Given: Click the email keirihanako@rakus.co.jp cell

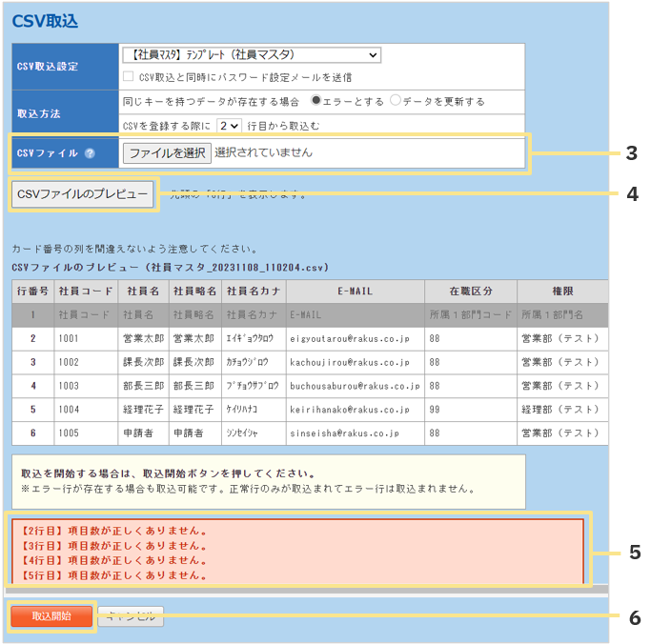Looking at the screenshot, I should pyautogui.click(x=348, y=410).
